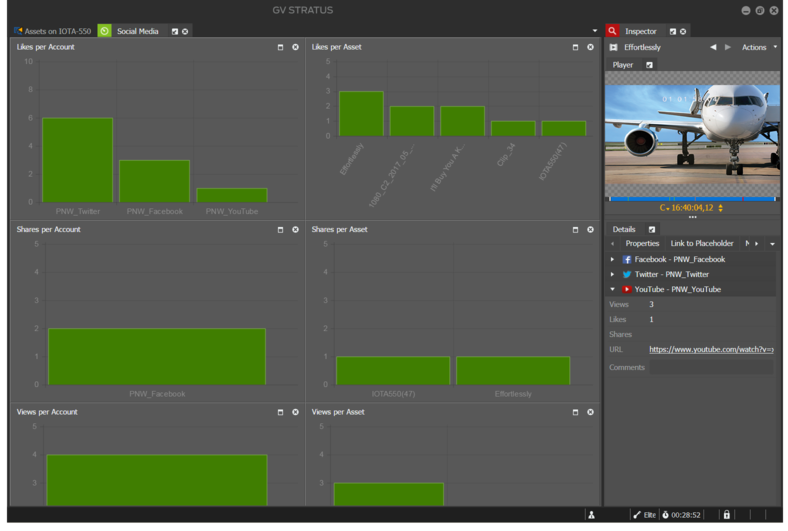The image size is (788, 531).
Task: Open the Properties tab
Action: [642, 244]
